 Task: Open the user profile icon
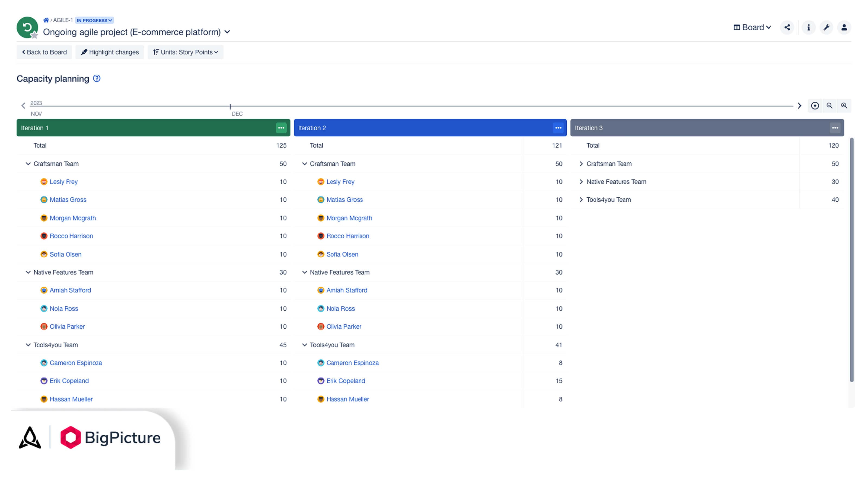[844, 27]
